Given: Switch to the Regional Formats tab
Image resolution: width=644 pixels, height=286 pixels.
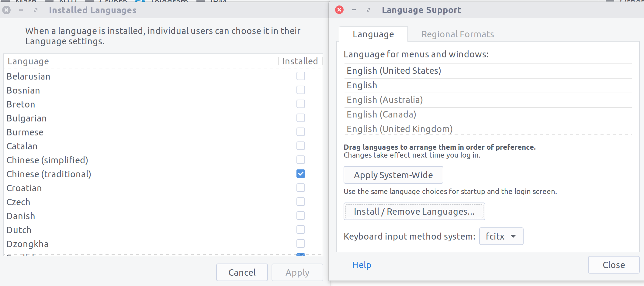Looking at the screenshot, I should point(457,34).
